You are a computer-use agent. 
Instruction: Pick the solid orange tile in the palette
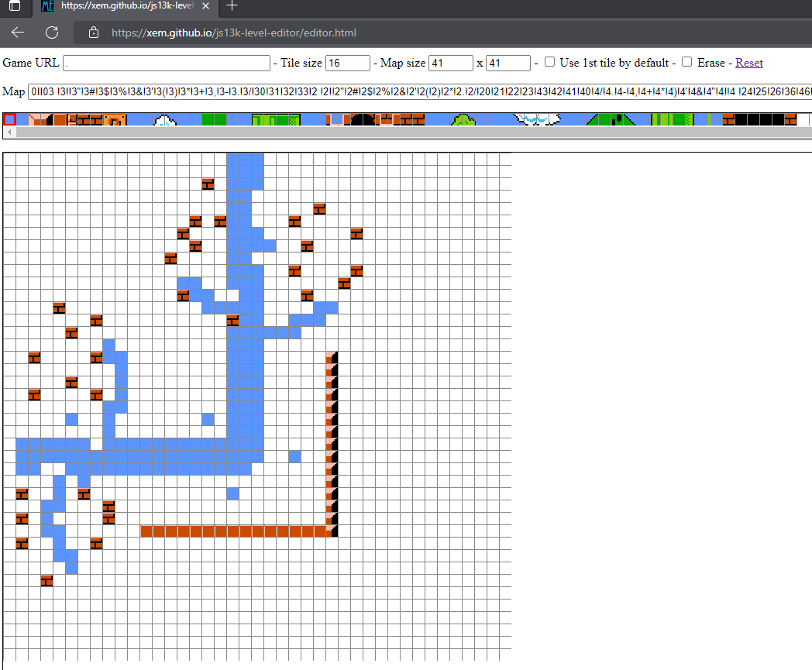[x=60, y=119]
